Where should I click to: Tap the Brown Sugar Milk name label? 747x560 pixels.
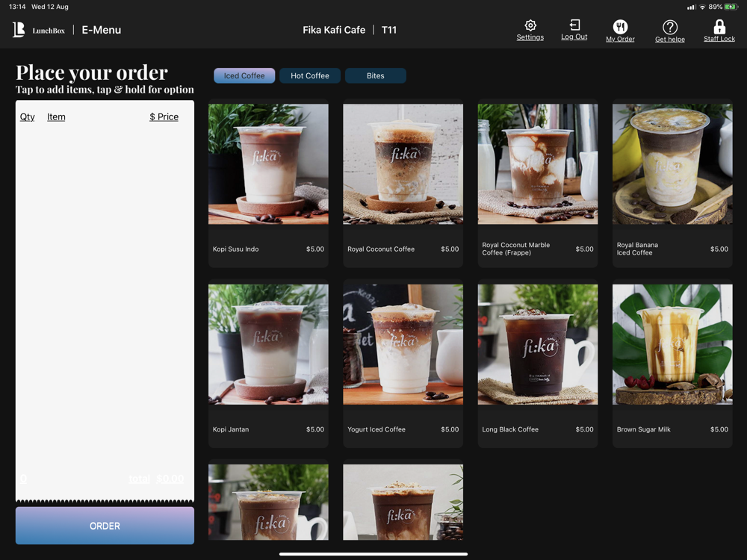[x=644, y=429]
